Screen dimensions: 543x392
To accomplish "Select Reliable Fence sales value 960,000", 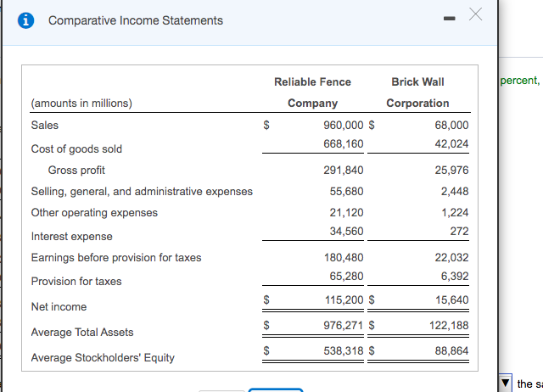I will 343,125.
